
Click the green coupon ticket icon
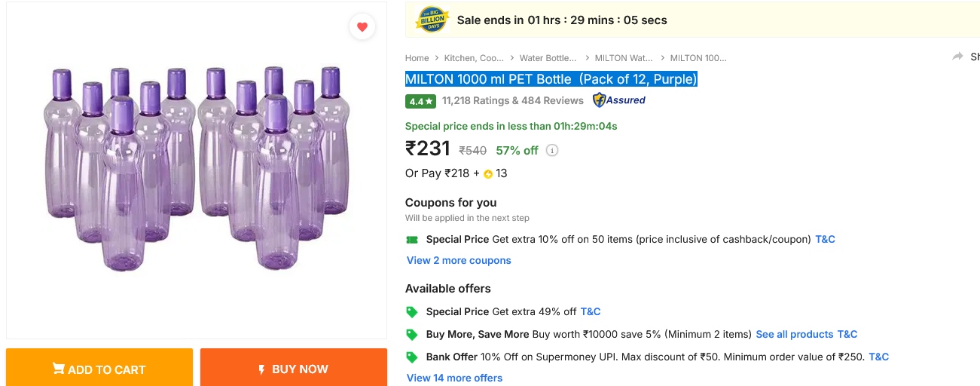coord(412,240)
